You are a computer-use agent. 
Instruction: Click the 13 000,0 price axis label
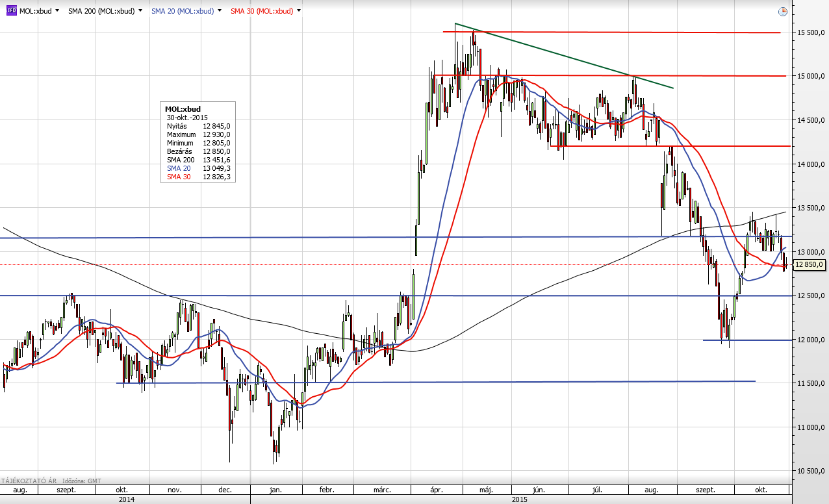point(810,252)
